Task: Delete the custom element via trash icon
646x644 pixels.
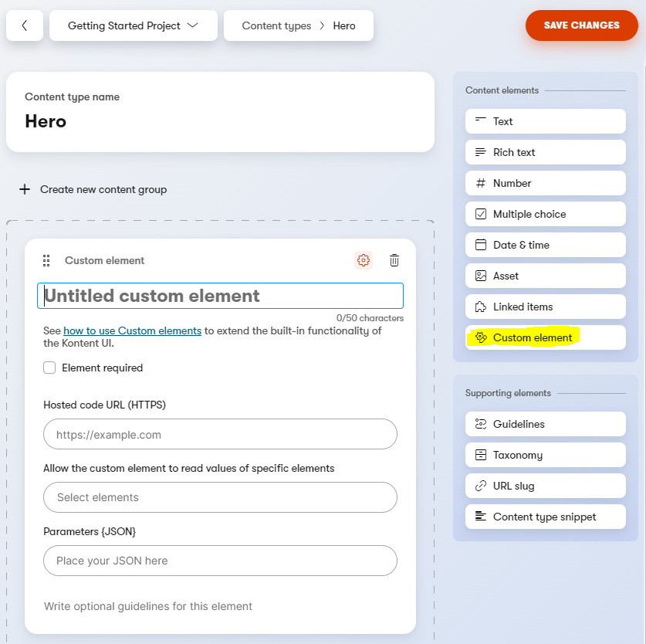Action: point(394,260)
